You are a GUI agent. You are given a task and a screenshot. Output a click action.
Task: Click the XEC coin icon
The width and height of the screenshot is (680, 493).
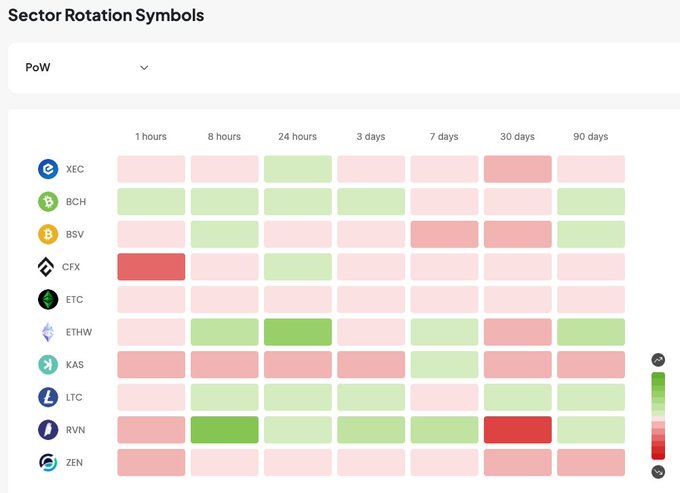tap(48, 169)
